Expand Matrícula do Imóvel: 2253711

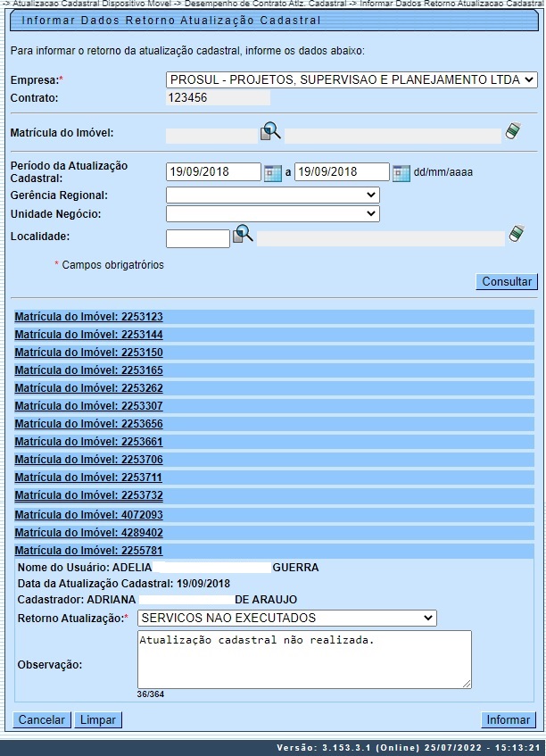click(88, 478)
